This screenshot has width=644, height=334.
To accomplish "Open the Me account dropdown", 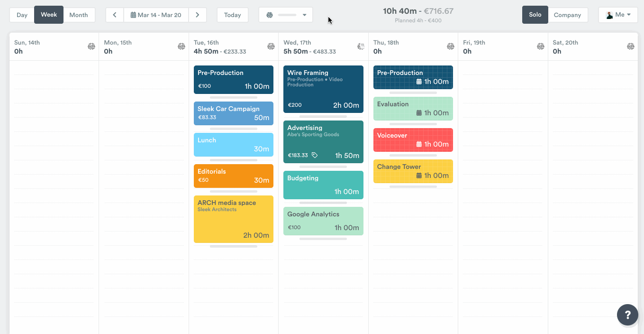I will [617, 15].
